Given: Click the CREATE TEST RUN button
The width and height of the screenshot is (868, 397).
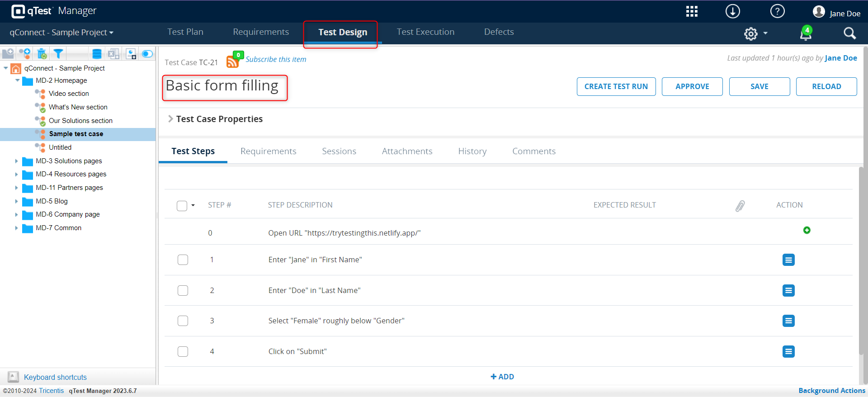Looking at the screenshot, I should (x=616, y=86).
